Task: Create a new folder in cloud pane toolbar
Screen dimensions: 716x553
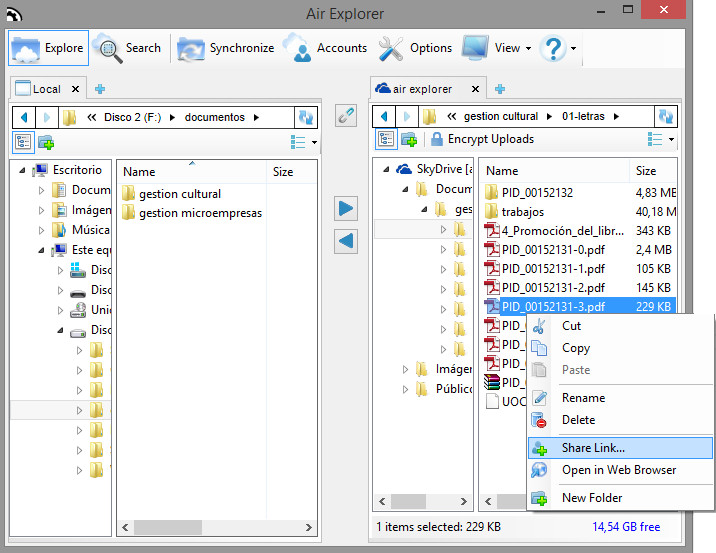Action: click(409, 139)
